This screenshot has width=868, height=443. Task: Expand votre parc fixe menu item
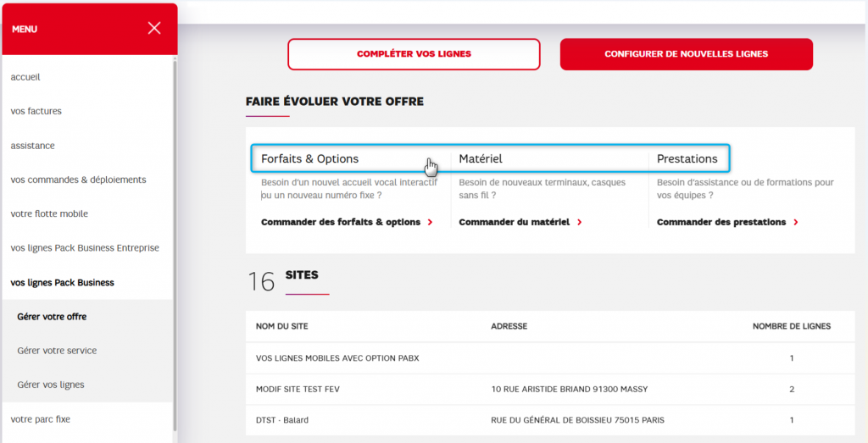tap(41, 418)
